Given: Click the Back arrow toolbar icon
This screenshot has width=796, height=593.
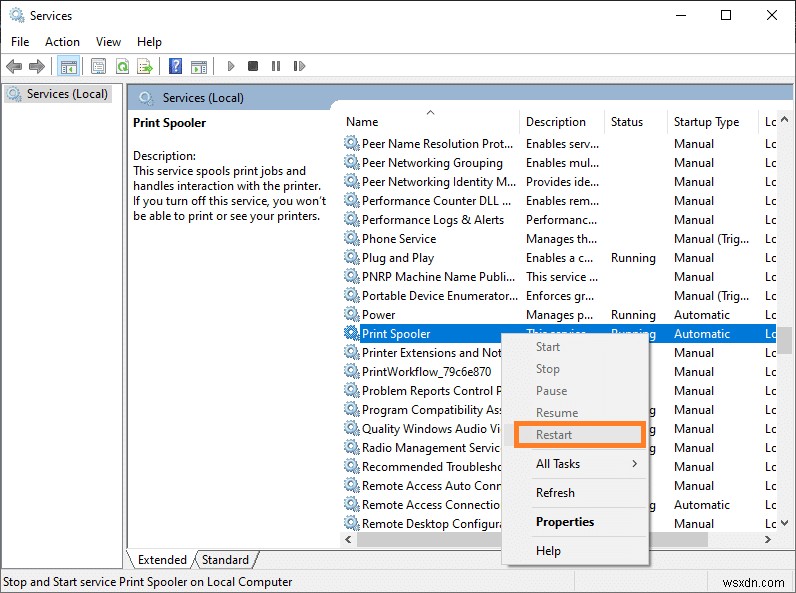Looking at the screenshot, I should click(x=14, y=66).
